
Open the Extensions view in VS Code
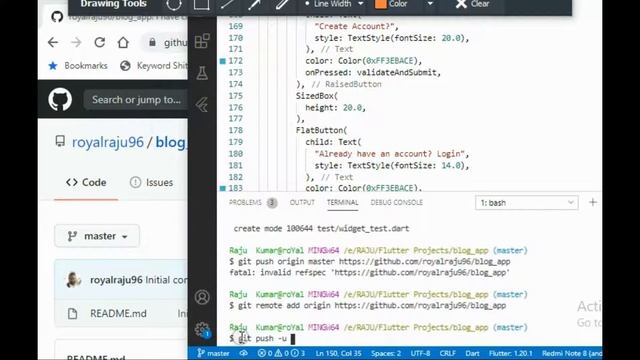[202, 41]
